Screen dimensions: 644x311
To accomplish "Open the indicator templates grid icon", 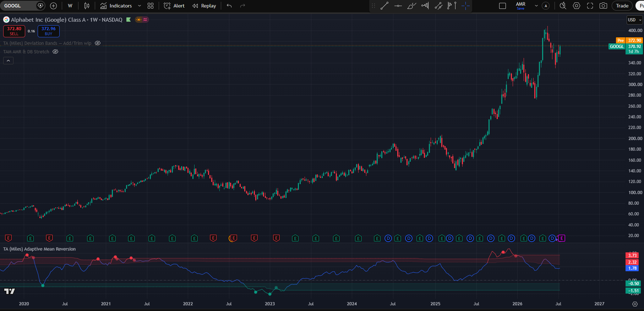I will point(151,6).
